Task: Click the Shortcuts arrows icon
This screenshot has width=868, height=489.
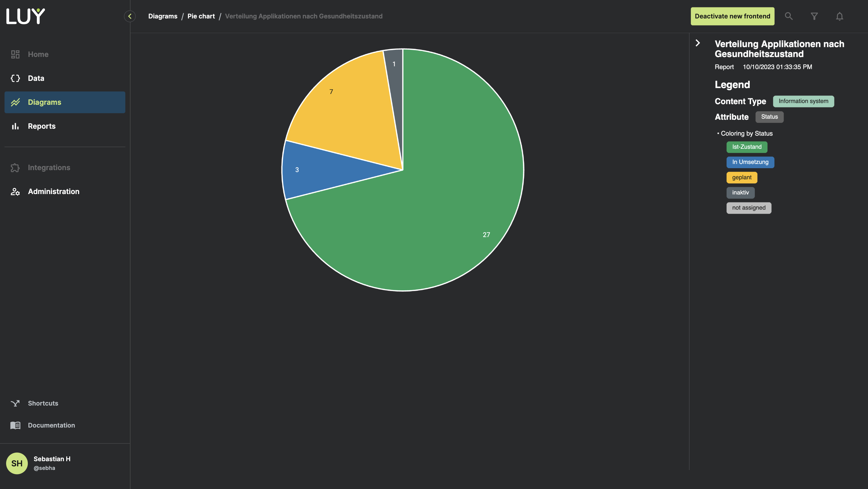Action: 15,403
